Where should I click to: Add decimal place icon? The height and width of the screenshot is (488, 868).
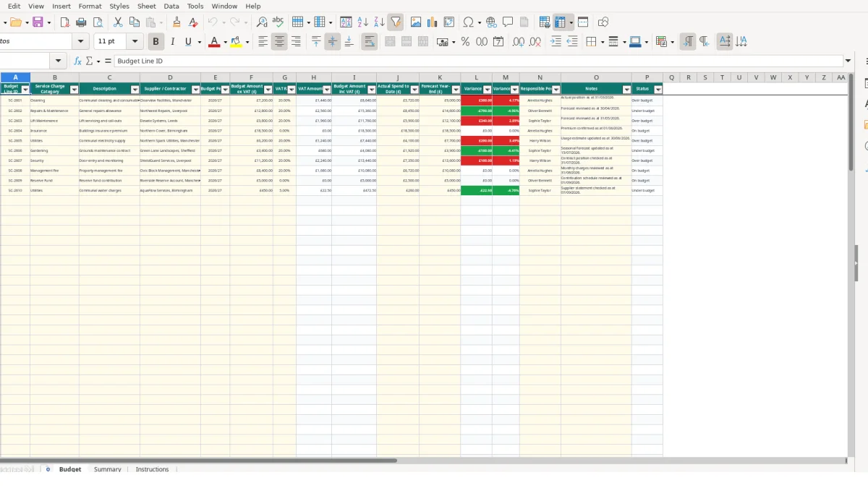tap(519, 42)
